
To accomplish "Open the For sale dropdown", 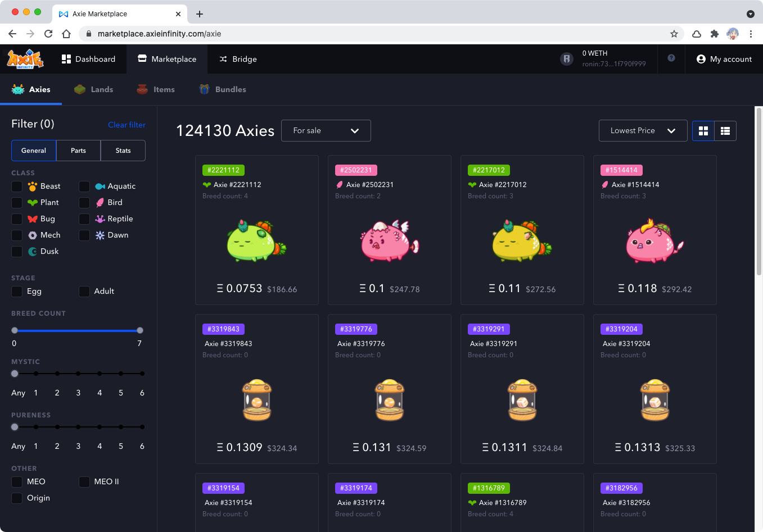I will click(x=326, y=130).
